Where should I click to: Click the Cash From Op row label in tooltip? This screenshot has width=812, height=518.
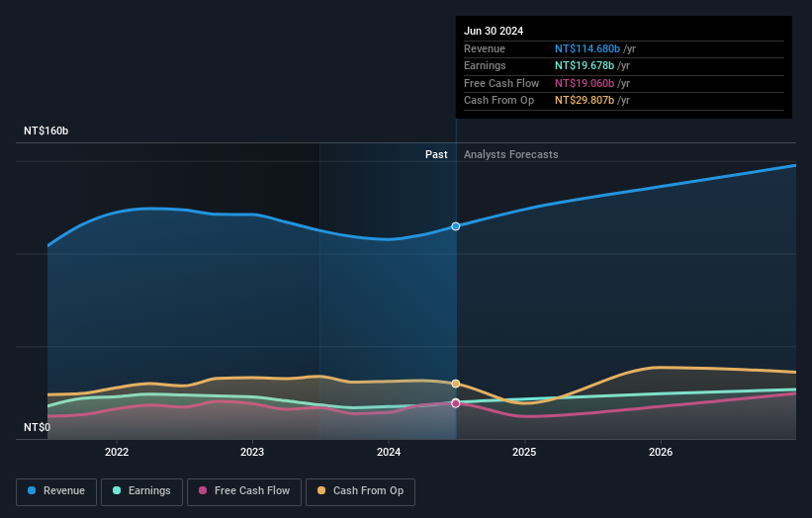(x=498, y=101)
